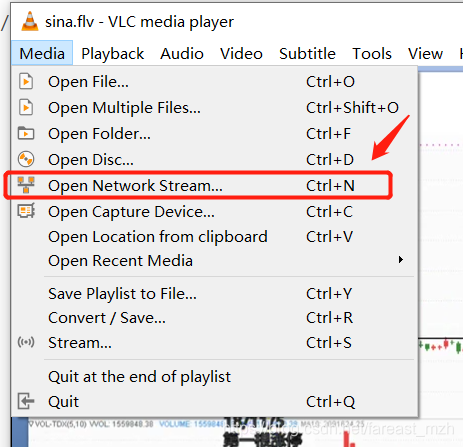Open the Video menu
The image size is (463, 447).
click(241, 53)
